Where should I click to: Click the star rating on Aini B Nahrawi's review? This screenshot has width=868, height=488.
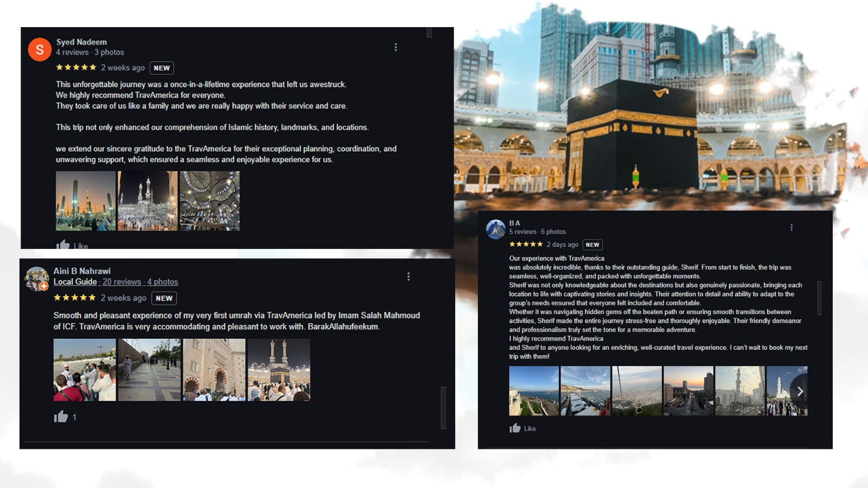coord(74,298)
